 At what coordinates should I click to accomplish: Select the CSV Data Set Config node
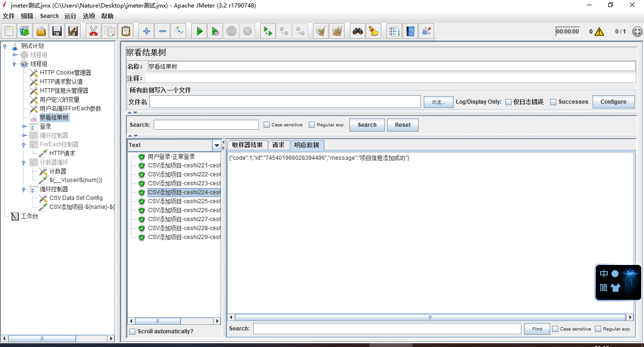tap(76, 198)
